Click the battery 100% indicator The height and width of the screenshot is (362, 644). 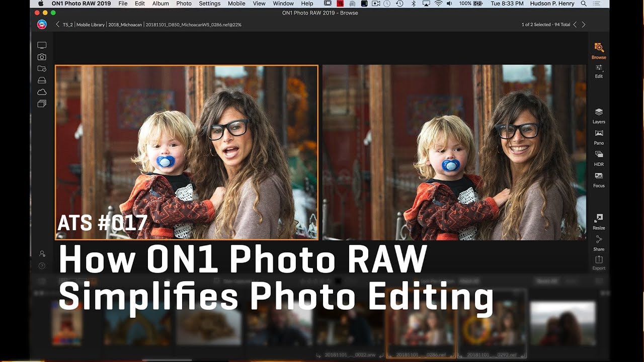click(472, 4)
